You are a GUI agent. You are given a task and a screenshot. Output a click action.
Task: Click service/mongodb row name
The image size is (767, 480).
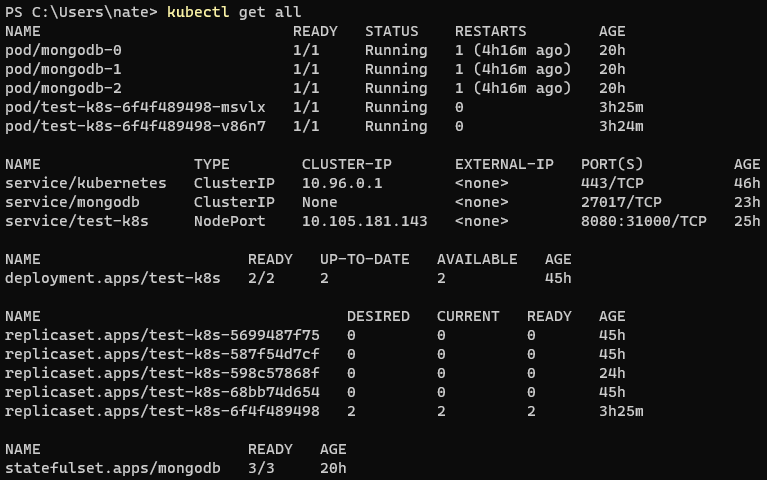72,203
